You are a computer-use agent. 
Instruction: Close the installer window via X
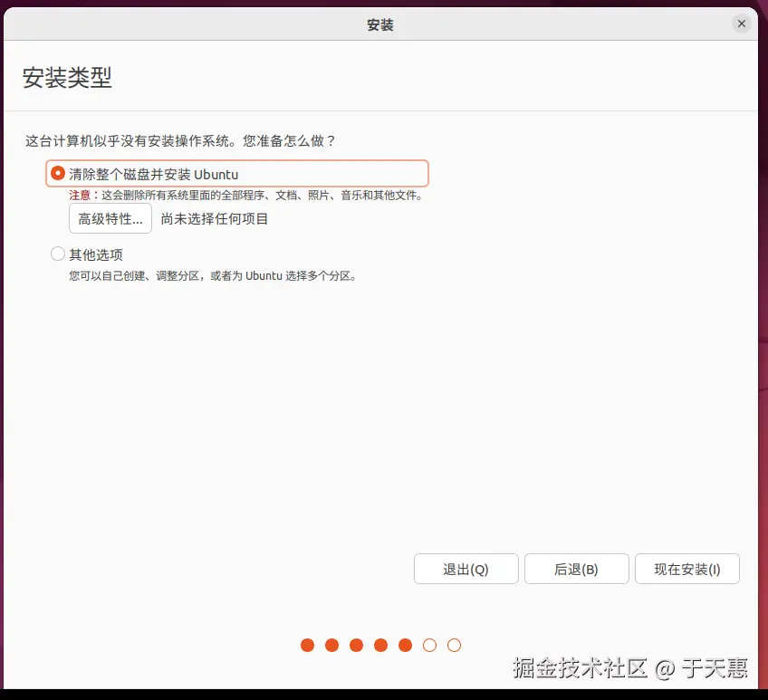click(x=742, y=24)
